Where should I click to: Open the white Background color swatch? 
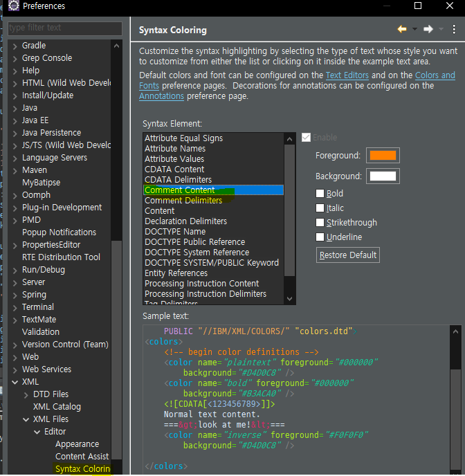[383, 176]
